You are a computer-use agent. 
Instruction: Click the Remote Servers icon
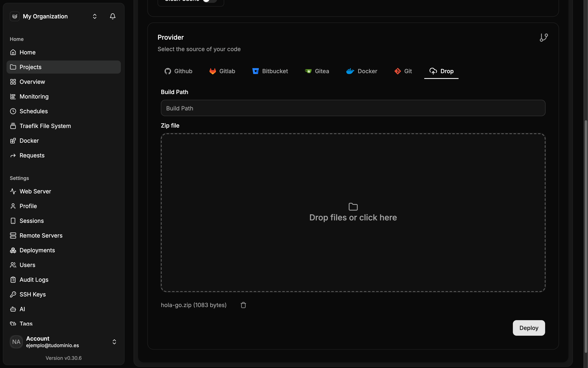pos(13,236)
